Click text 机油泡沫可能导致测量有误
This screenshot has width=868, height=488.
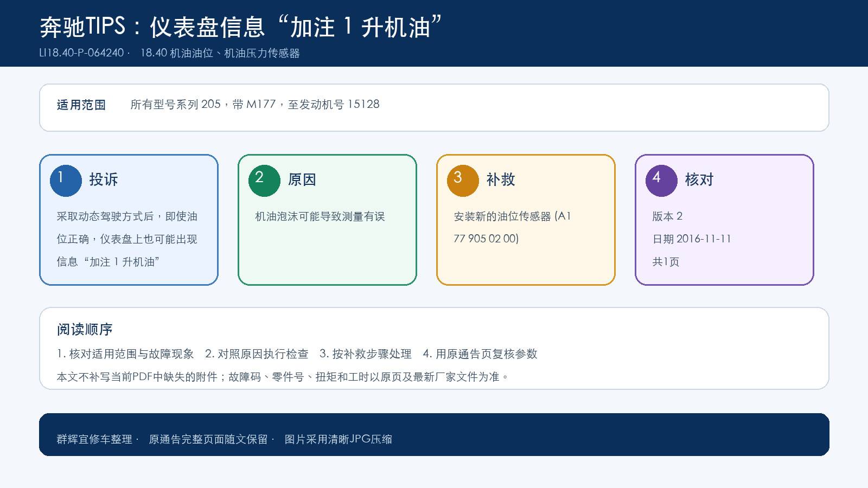(x=320, y=216)
